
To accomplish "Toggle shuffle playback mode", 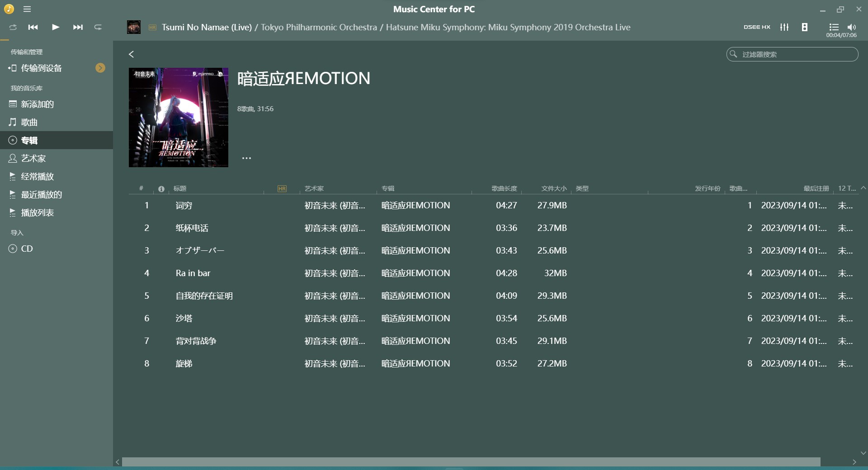I will [x=13, y=27].
